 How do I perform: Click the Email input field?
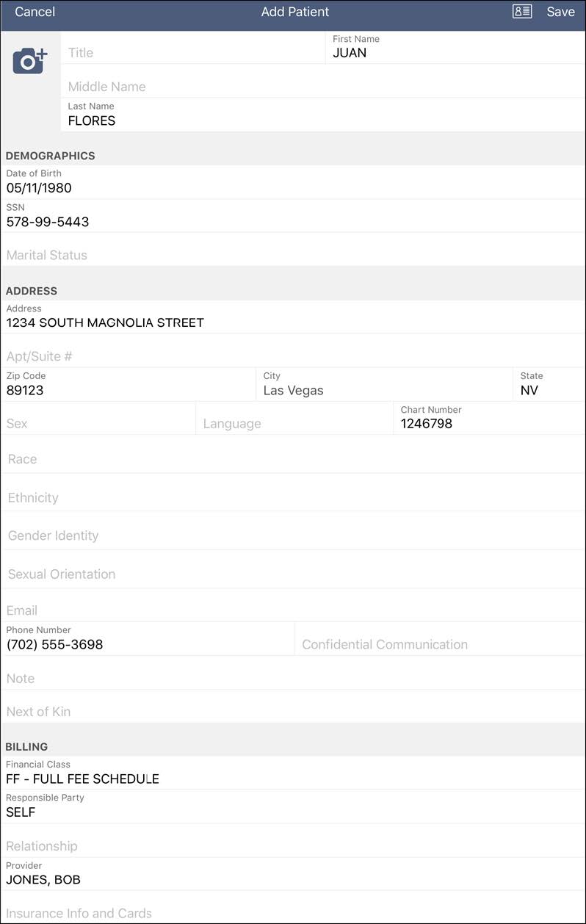292,610
